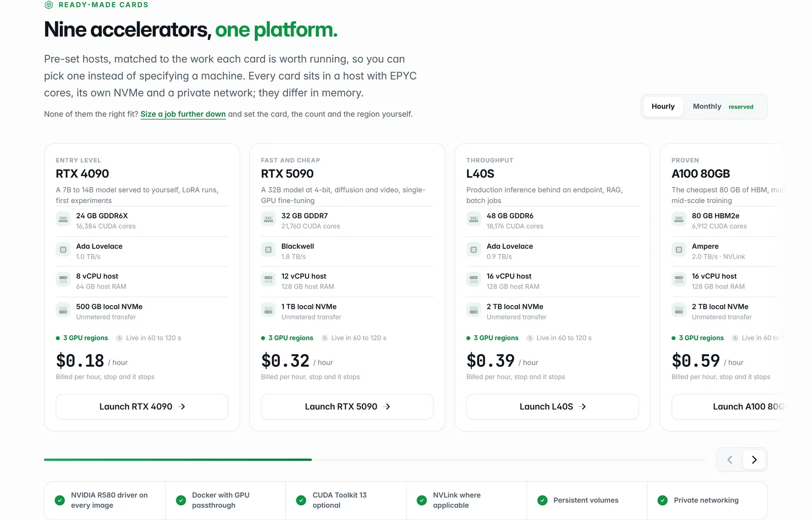The width and height of the screenshot is (812, 520).
Task: Open 3 GPU regions on L40S card
Action: pos(496,338)
